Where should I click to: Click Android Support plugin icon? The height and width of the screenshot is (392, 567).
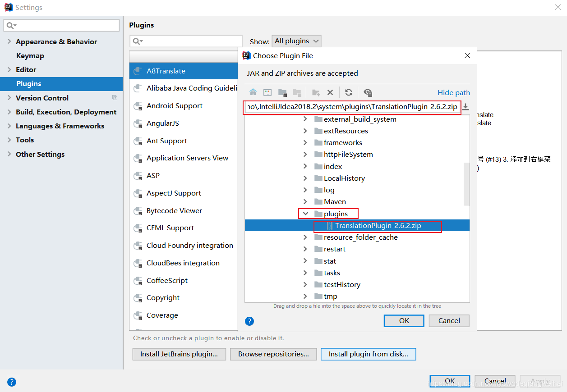[138, 106]
